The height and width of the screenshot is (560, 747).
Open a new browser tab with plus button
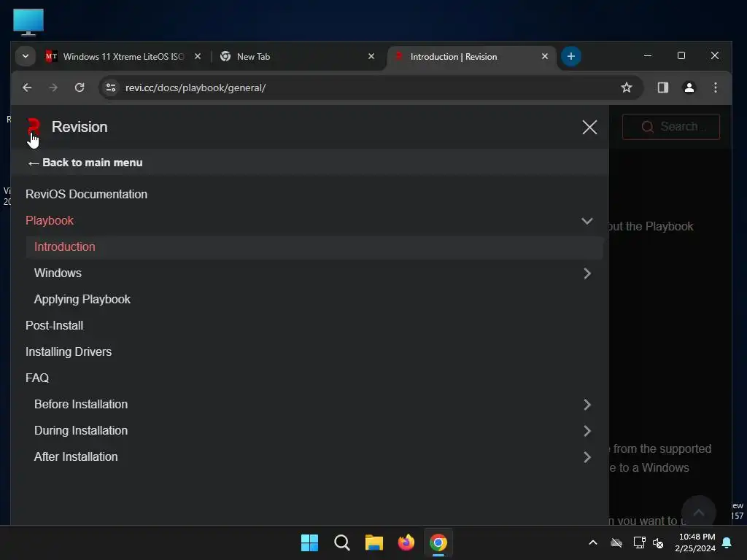coord(570,57)
